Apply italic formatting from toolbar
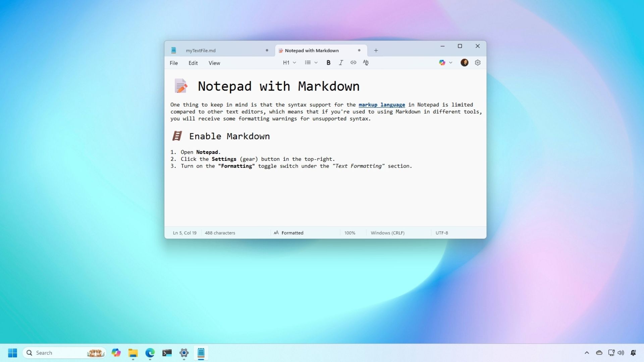The image size is (644, 362). tap(341, 63)
